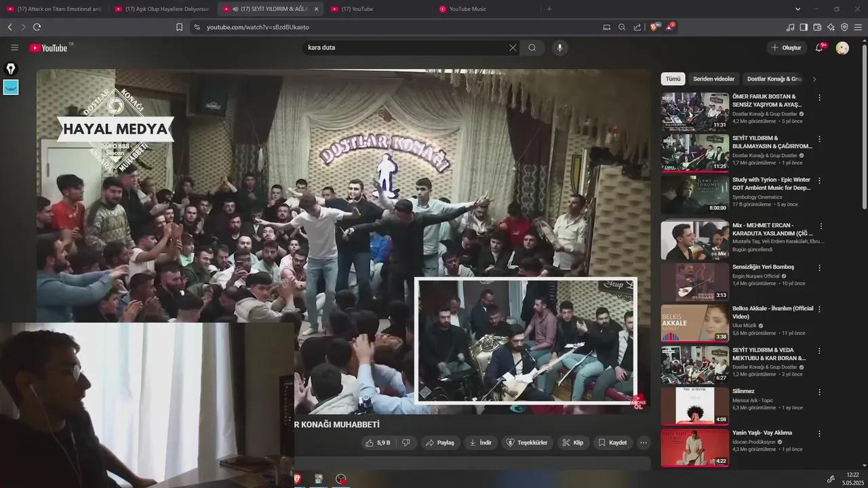Viewport: 868px width, 488px height.
Task: Play Study with Tyrion thumbnail 8:00:00
Action: click(x=695, y=195)
